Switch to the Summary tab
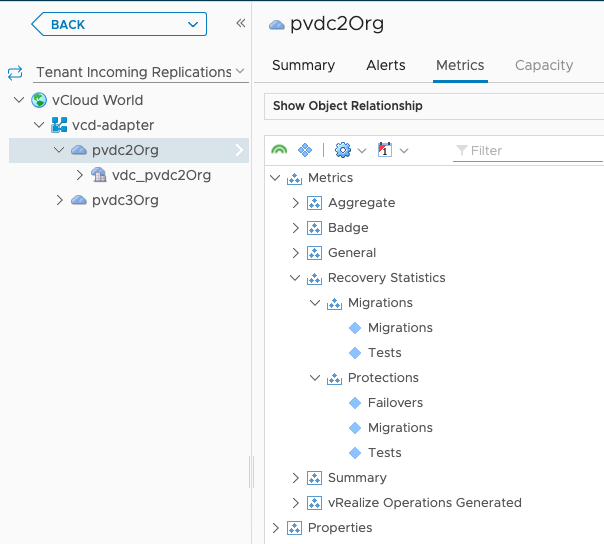This screenshot has height=544, width=604. tap(303, 65)
